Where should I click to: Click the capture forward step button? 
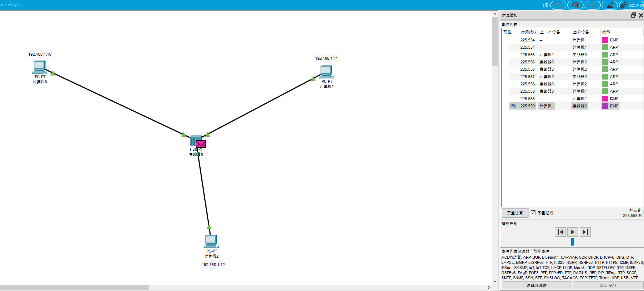(x=585, y=232)
